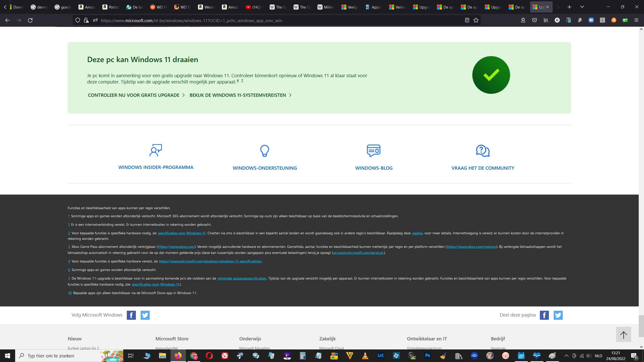The image size is (644, 362).
Task: Click the Vraag het de community icon
Action: pyautogui.click(x=483, y=151)
